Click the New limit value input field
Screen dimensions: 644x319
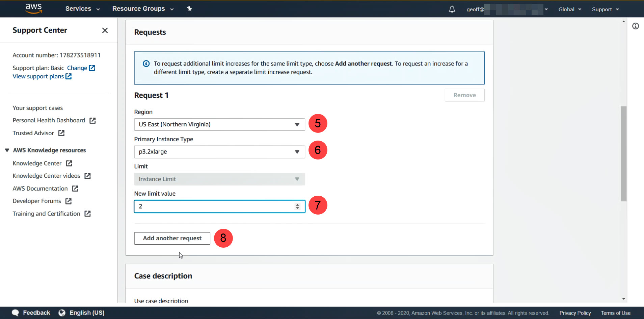click(x=219, y=206)
